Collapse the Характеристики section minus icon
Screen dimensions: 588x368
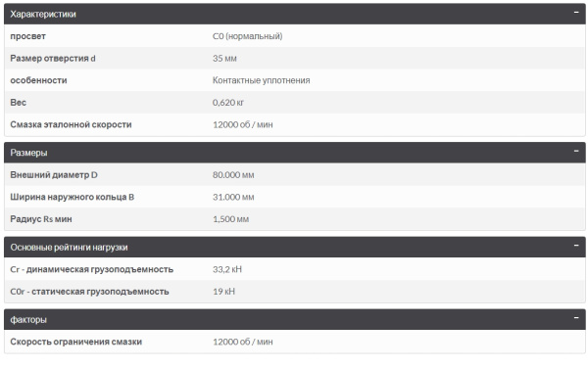click(576, 13)
